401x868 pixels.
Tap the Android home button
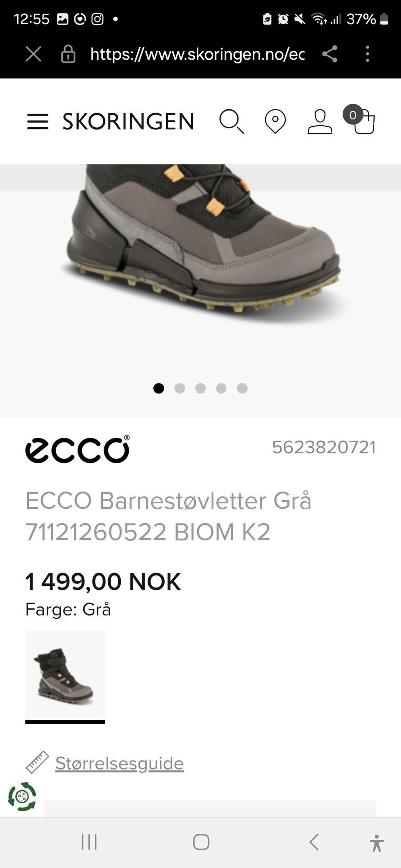[201, 842]
